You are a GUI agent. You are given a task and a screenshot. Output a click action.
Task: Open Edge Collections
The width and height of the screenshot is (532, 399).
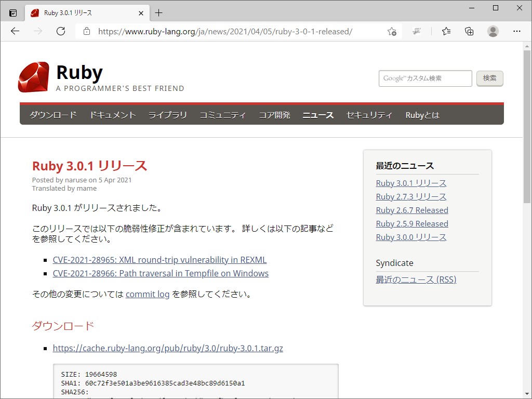click(x=469, y=31)
